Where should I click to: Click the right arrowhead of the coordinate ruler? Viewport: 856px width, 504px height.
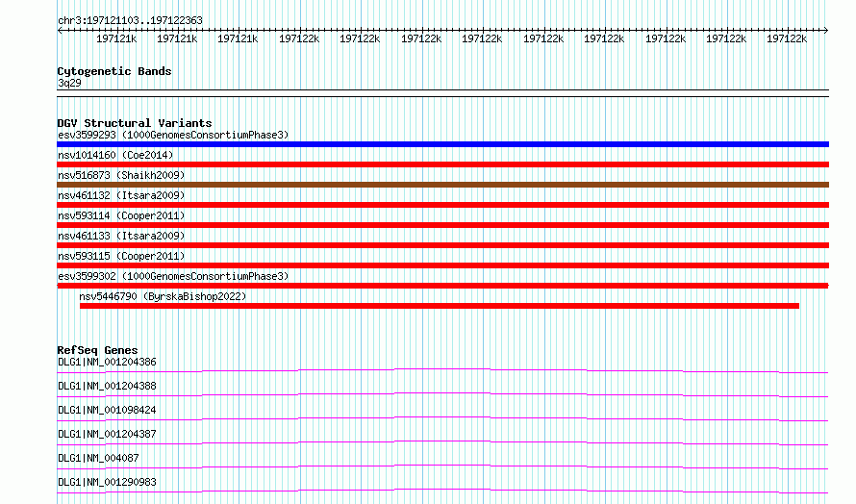click(x=825, y=30)
